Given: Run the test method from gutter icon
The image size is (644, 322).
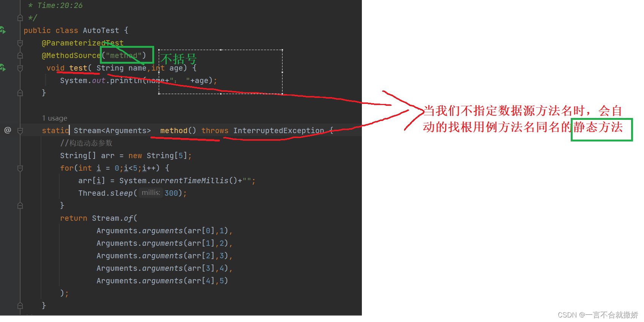Looking at the screenshot, I should tap(3, 68).
